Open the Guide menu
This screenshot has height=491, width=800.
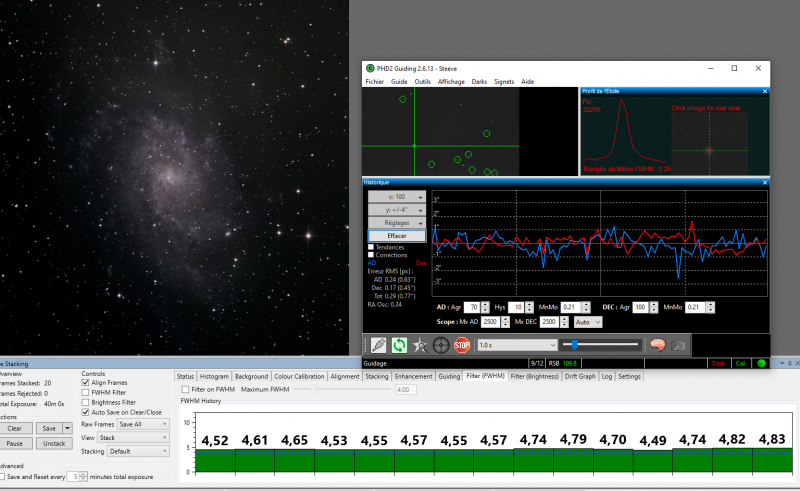399,82
